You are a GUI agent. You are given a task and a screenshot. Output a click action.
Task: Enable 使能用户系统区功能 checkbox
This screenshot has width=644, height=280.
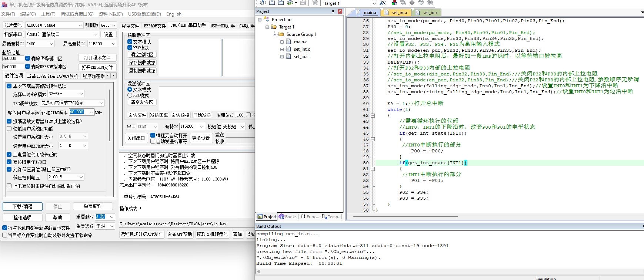[9, 129]
